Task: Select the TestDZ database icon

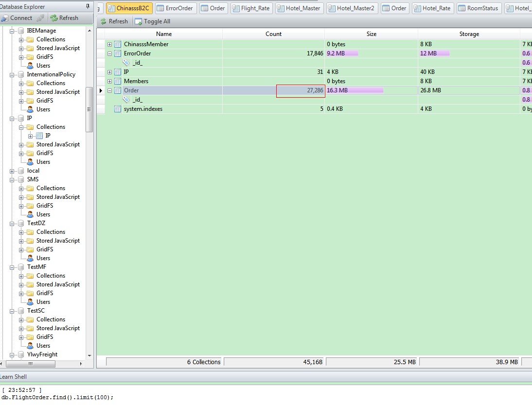Action: coord(21,224)
